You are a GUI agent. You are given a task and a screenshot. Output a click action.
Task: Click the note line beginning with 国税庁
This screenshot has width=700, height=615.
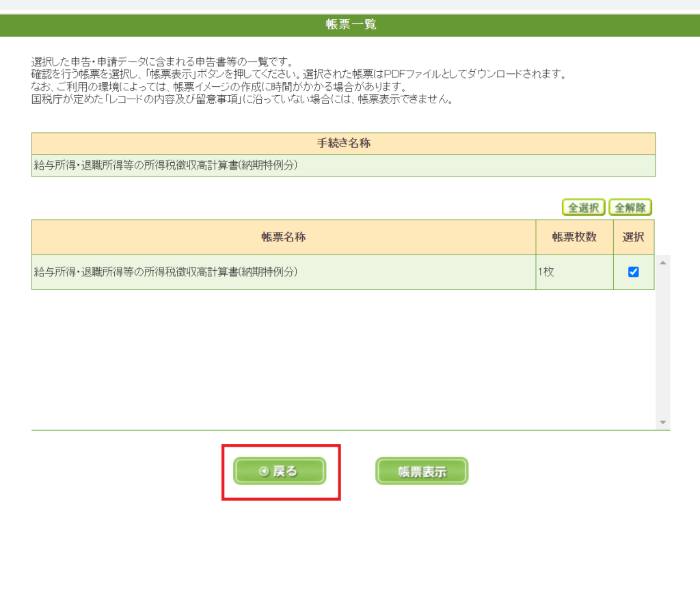(242, 100)
